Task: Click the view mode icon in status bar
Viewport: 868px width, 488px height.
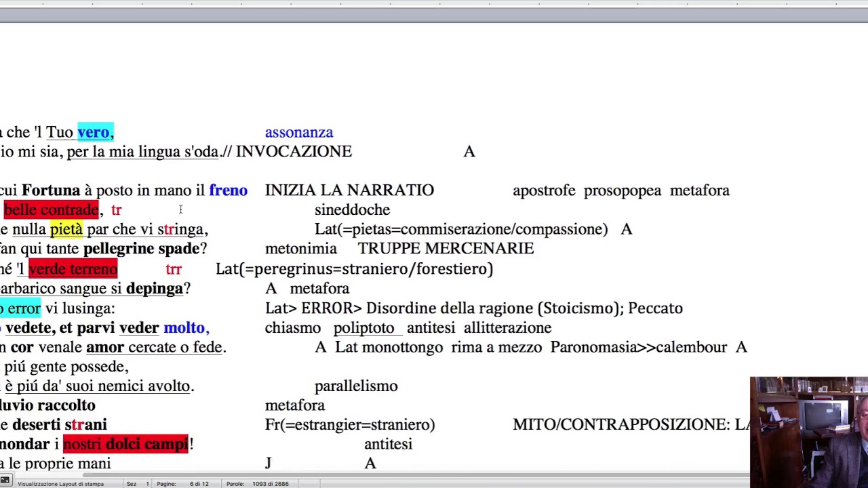Action: coord(5,482)
